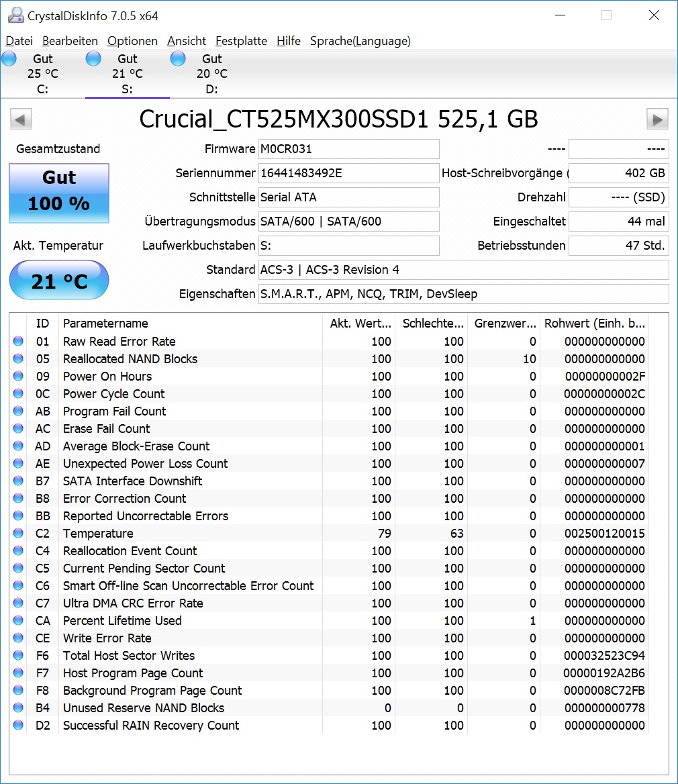This screenshot has width=678, height=784.
Task: Select the Background Program Page Count row
Action: [330, 691]
